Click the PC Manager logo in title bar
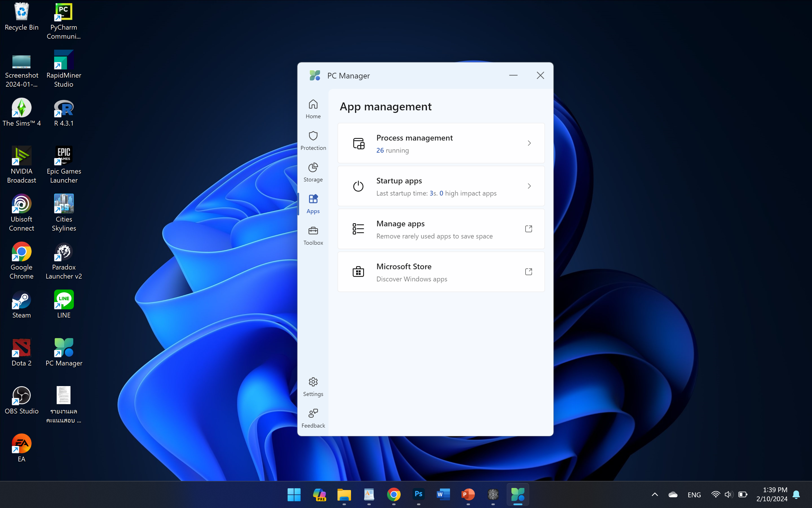The height and width of the screenshot is (508, 812). pyautogui.click(x=315, y=75)
